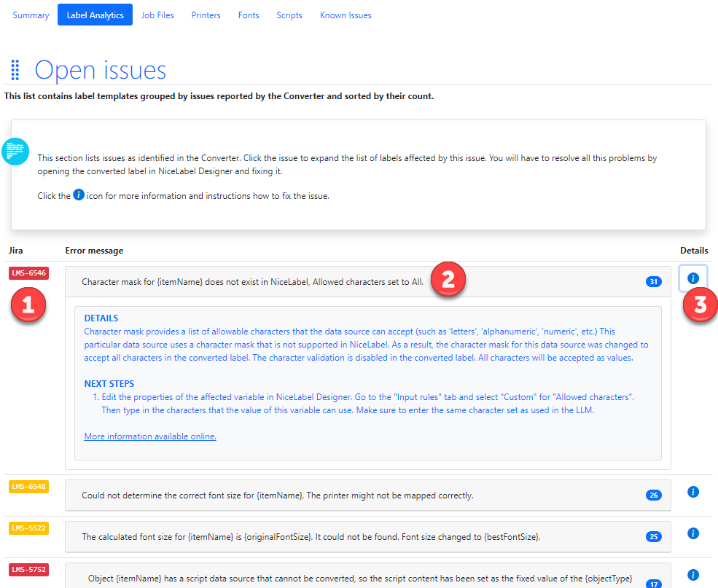The width and height of the screenshot is (718, 588).
Task: Open Jira issue LMS-5752
Action: pyautogui.click(x=29, y=570)
